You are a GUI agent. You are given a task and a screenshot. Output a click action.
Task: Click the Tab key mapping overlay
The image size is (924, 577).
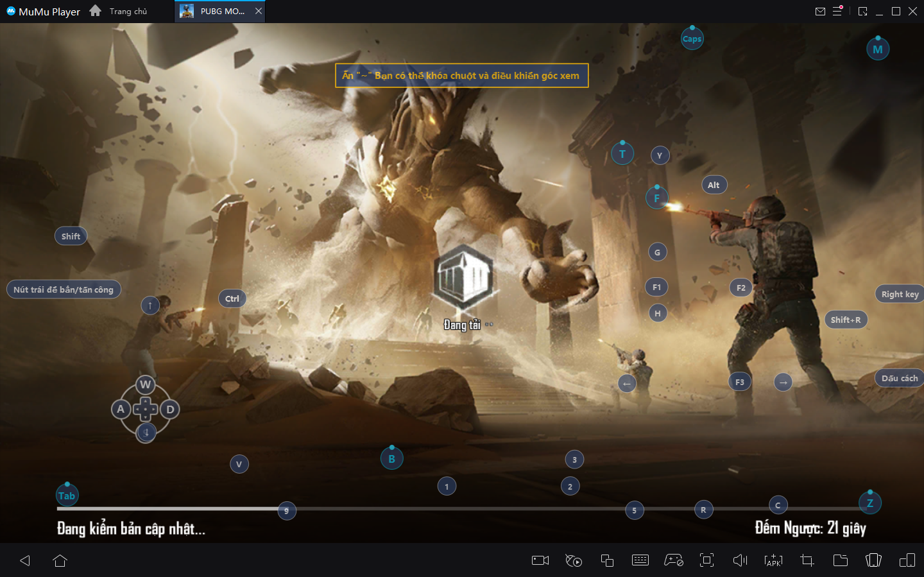[67, 495]
